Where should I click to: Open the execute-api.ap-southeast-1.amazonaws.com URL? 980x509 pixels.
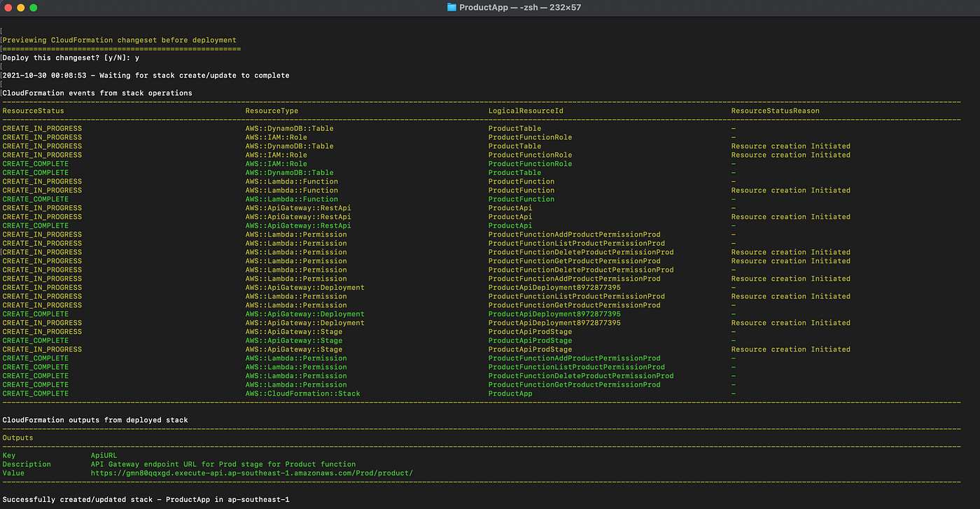coord(252,473)
